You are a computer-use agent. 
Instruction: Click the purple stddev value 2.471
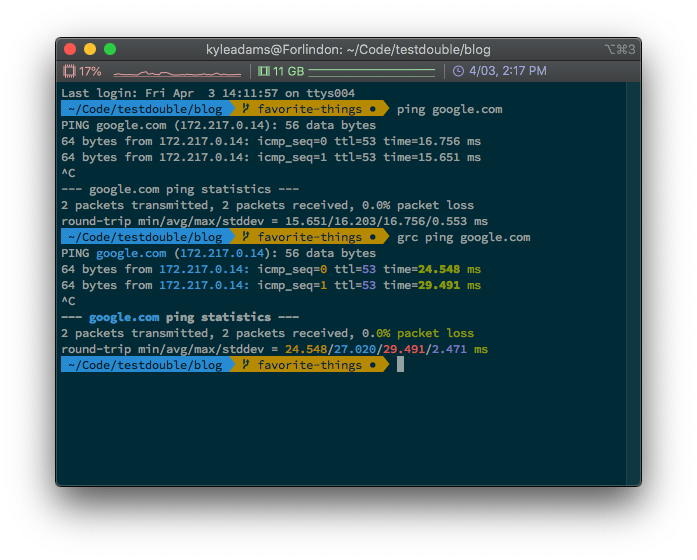point(449,349)
